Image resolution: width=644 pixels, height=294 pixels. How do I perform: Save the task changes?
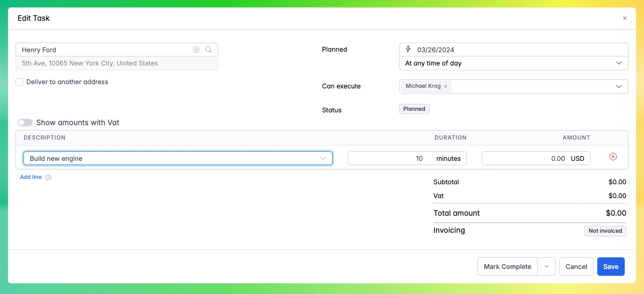(x=610, y=267)
